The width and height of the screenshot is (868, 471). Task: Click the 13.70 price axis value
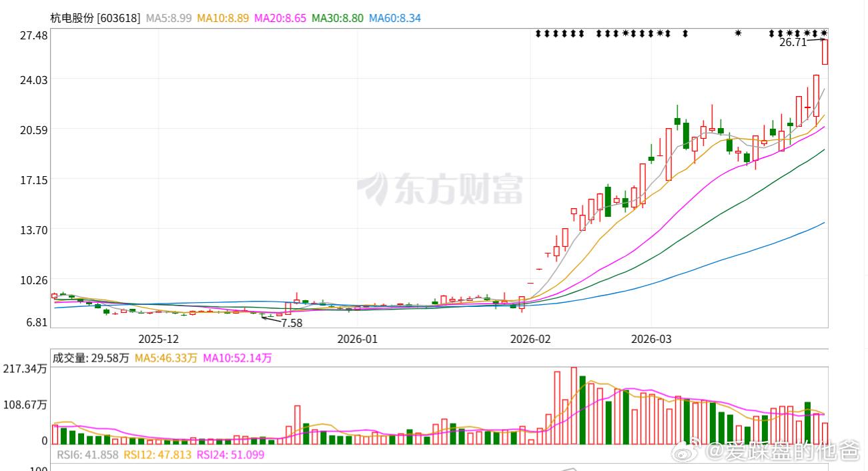coord(33,229)
